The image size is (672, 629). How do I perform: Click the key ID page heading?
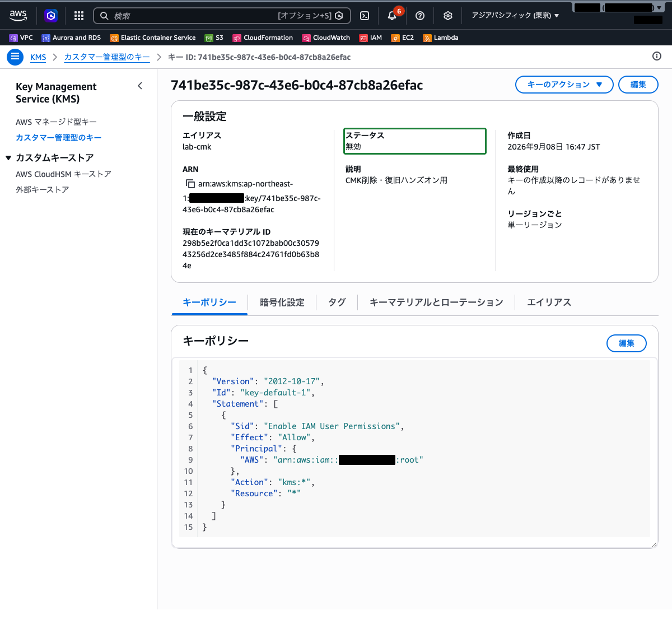pos(297,85)
